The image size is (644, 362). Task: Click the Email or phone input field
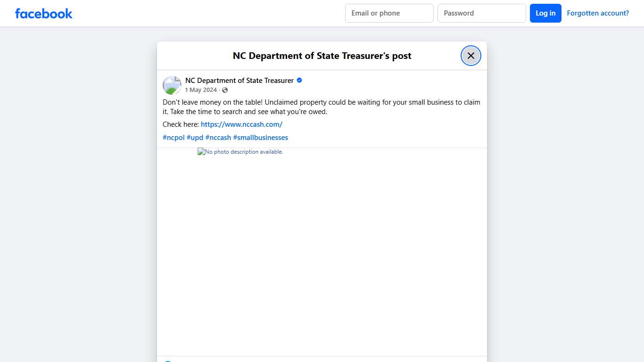(x=389, y=13)
